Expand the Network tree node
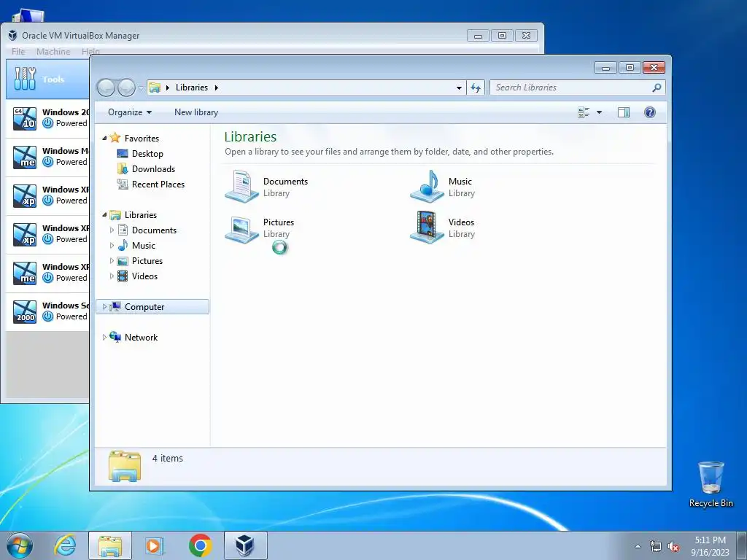The image size is (747, 560). (104, 337)
